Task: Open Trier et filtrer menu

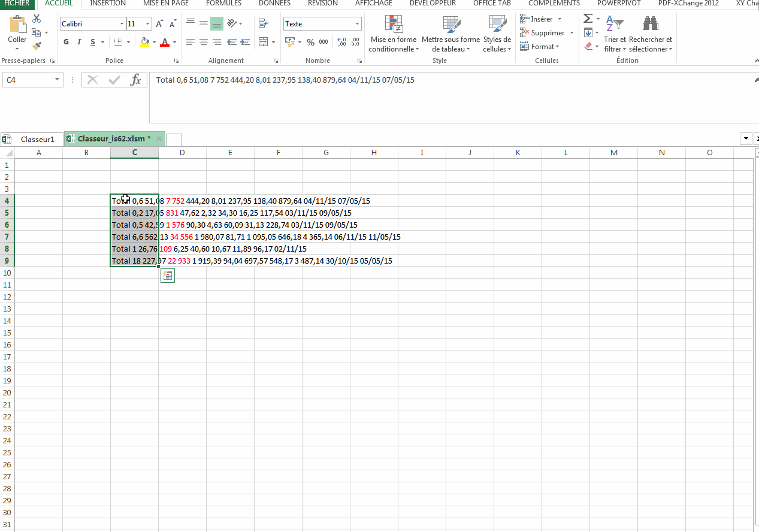Action: point(615,34)
